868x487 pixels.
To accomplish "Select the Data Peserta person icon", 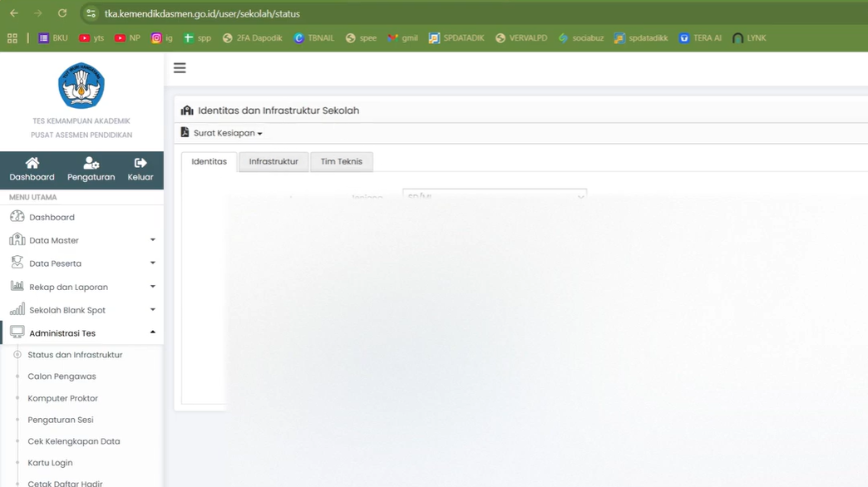I will (18, 263).
